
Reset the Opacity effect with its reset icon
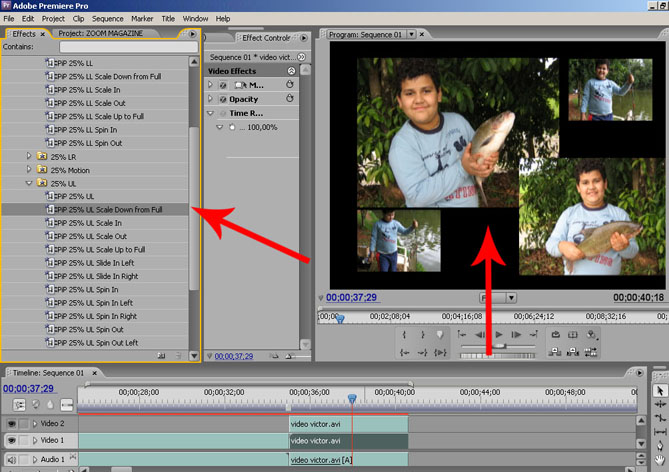[x=289, y=100]
